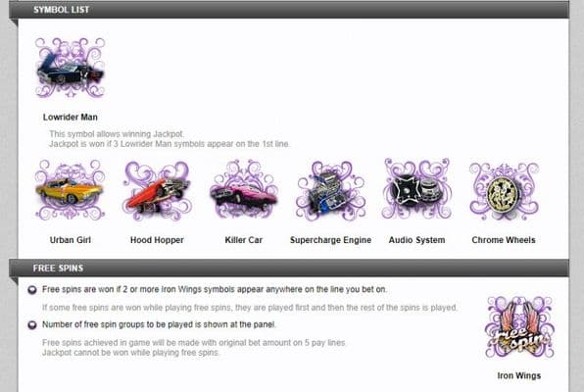Click the Urban Girl label text
Image resolution: width=584 pixels, height=392 pixels.
[x=70, y=240]
